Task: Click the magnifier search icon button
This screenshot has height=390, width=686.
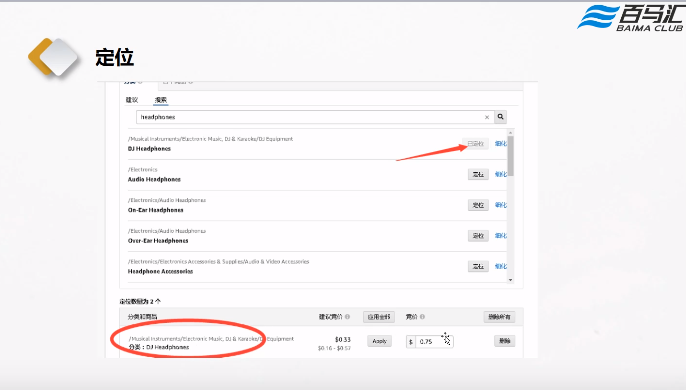Action: coord(500,117)
